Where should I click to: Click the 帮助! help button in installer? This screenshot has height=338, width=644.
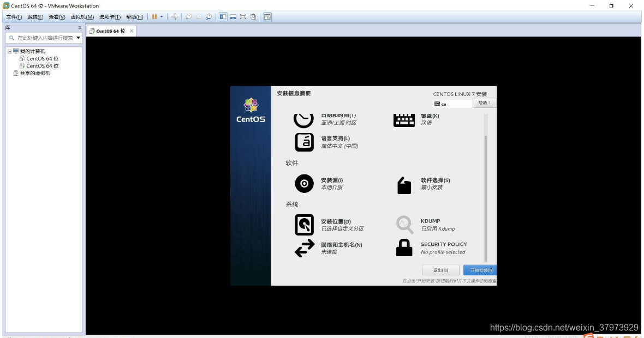(484, 103)
